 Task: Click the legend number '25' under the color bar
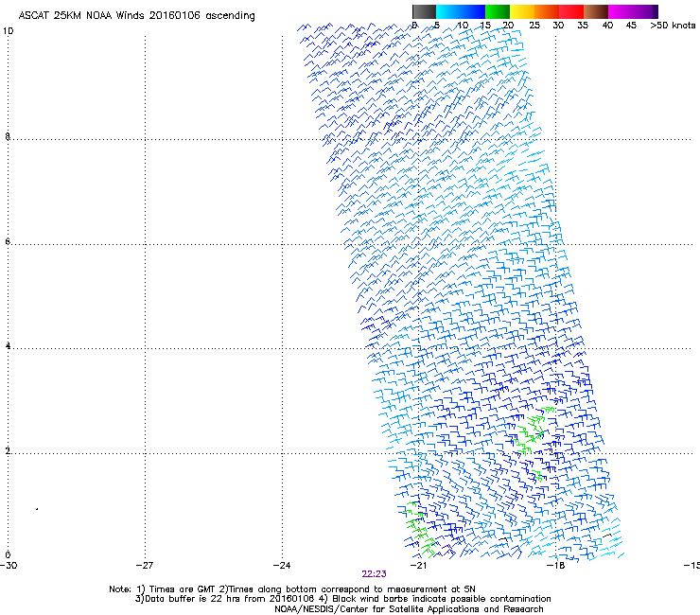pos(534,26)
